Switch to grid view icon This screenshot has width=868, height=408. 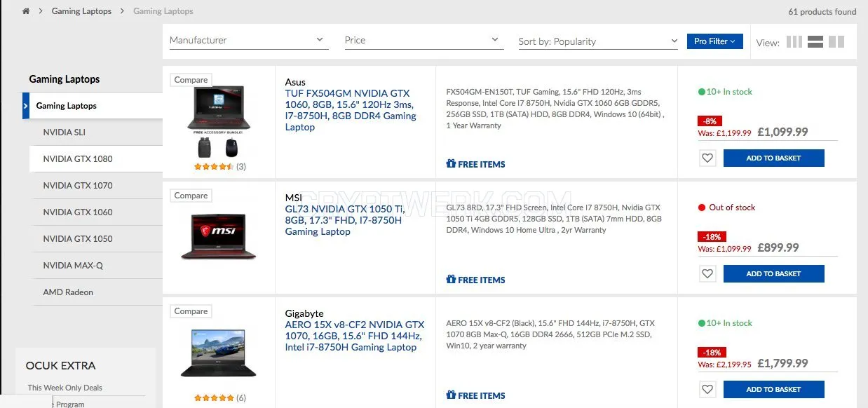(794, 41)
